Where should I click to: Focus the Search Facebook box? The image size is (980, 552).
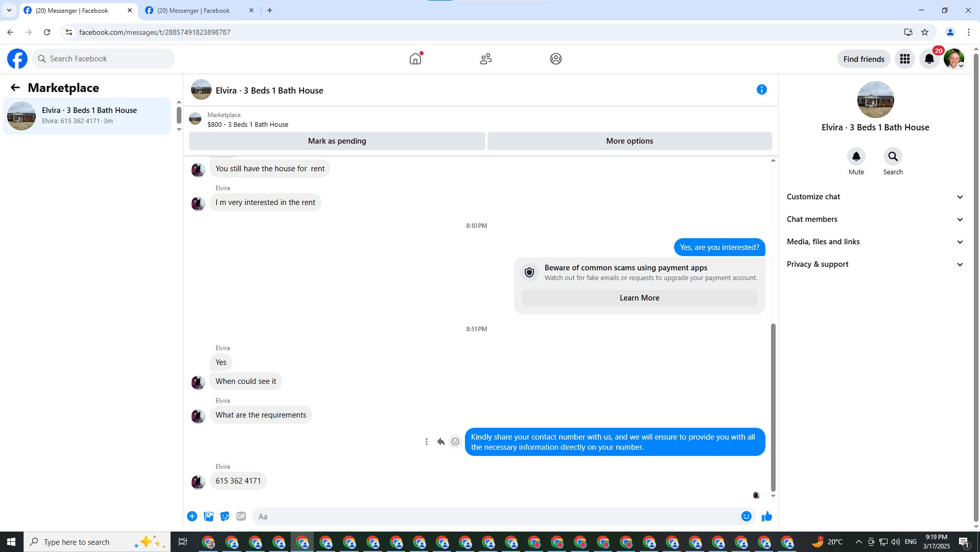103,59
